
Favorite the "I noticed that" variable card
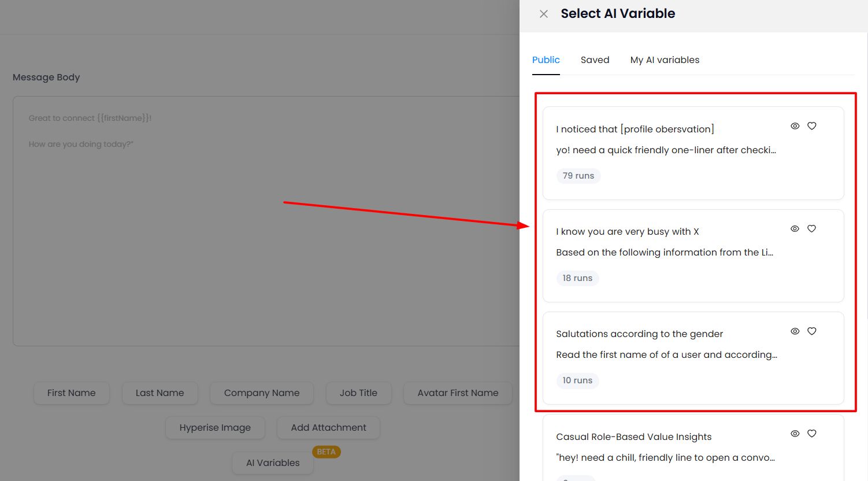pos(811,125)
